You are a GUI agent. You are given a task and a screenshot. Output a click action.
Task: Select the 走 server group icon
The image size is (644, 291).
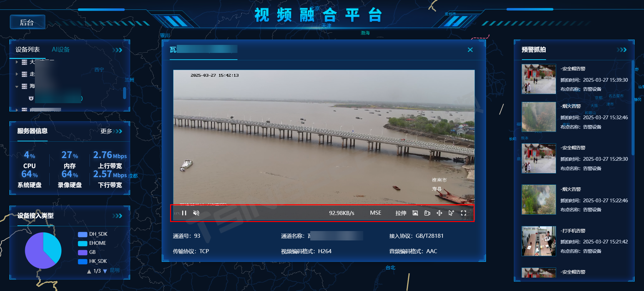24,74
